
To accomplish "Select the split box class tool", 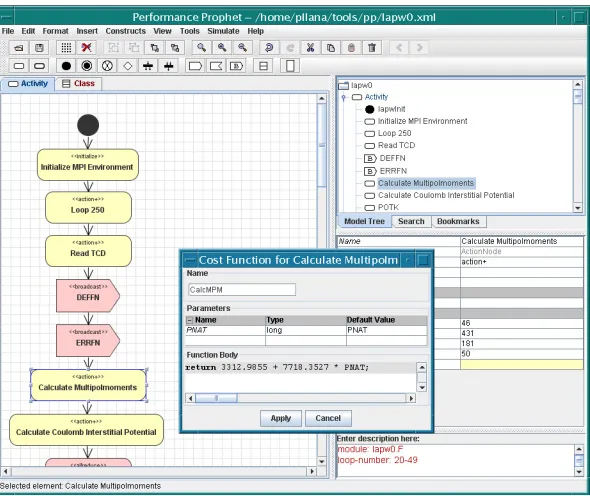I will (263, 66).
